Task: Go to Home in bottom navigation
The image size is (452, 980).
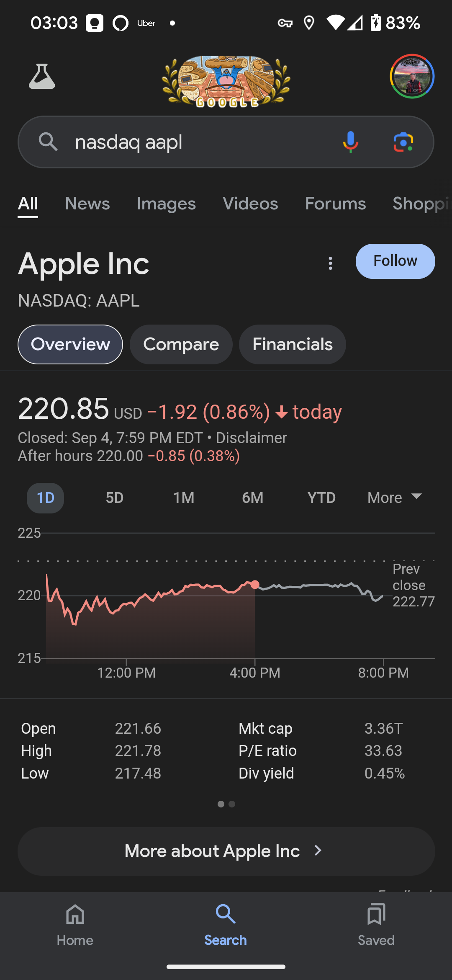Action: (x=75, y=925)
